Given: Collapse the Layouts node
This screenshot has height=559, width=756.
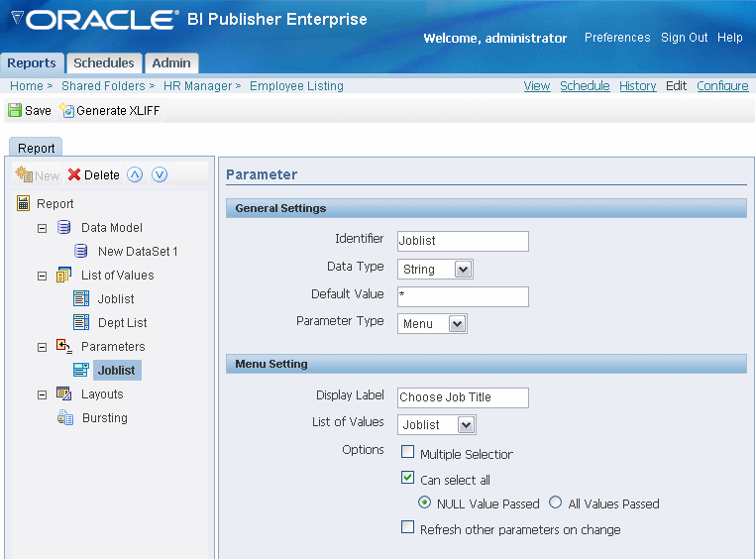Looking at the screenshot, I should [42, 394].
